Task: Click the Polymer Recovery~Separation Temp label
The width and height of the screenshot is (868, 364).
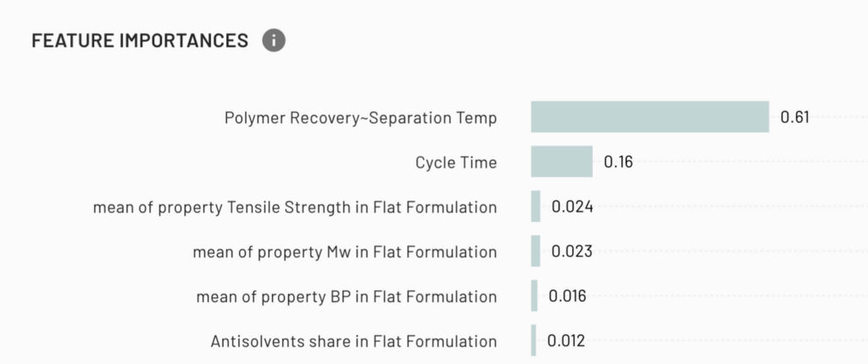Action: click(x=360, y=118)
